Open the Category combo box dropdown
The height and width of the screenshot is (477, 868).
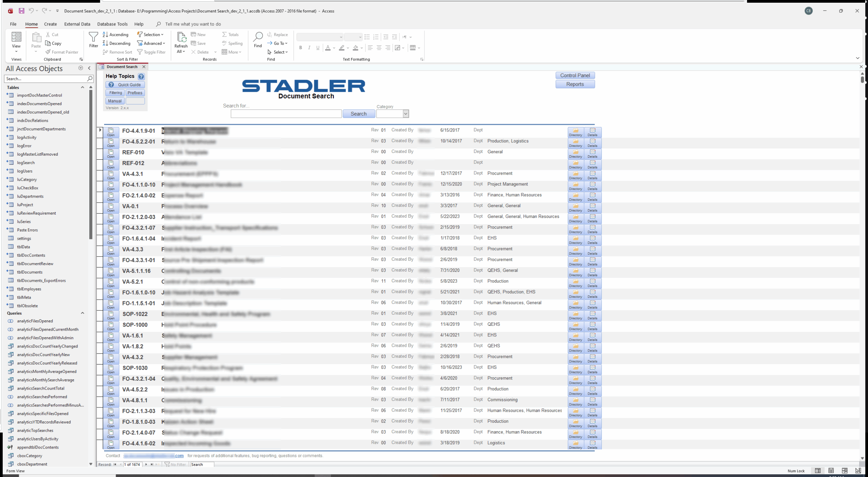(406, 114)
